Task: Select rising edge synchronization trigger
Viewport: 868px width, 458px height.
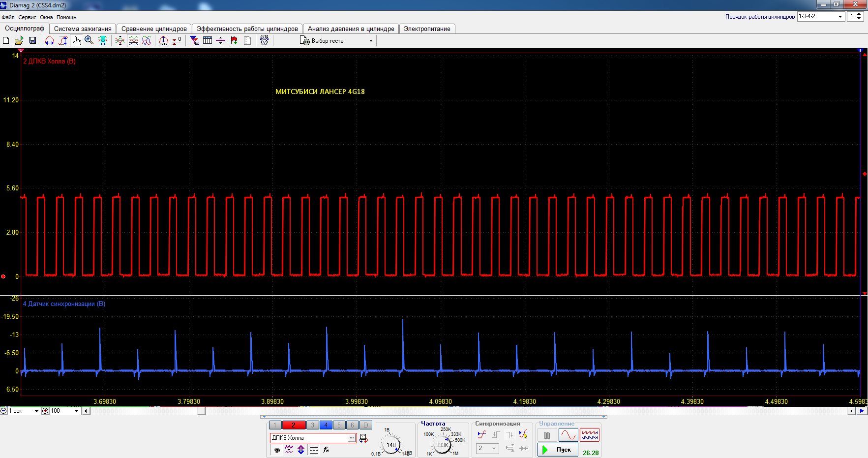Action: point(496,434)
